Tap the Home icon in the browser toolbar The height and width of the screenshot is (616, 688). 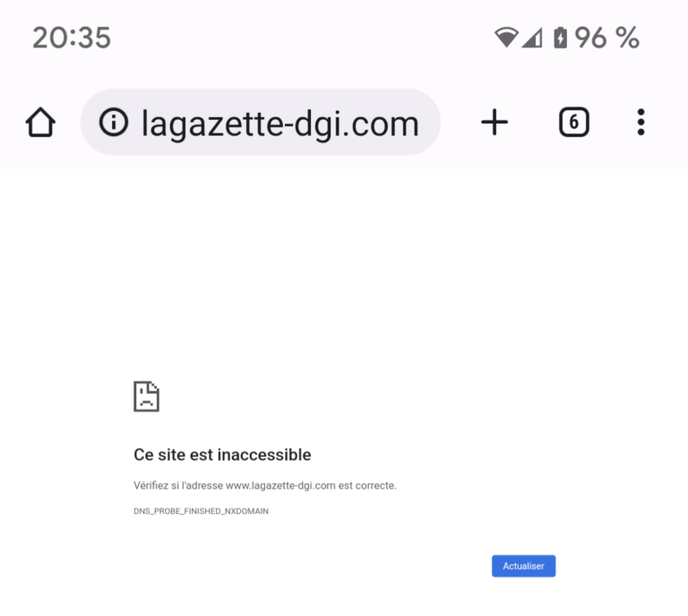point(40,123)
